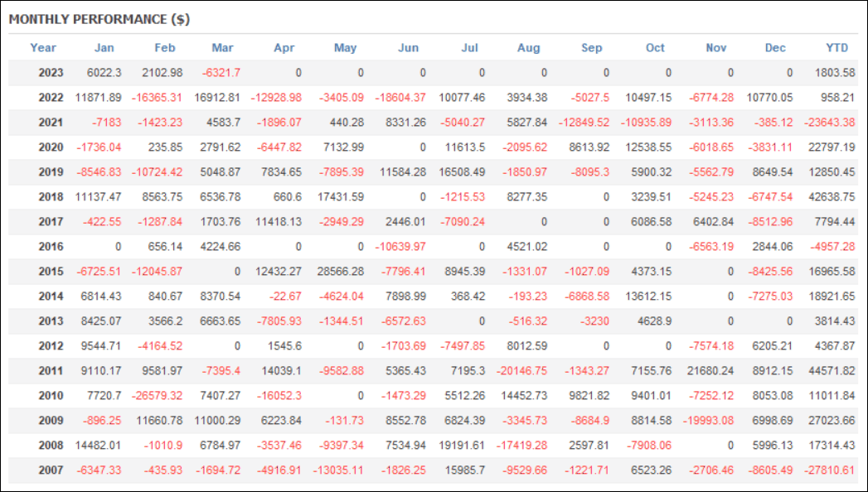Select the 2011 YTD value 44571.82

click(832, 371)
